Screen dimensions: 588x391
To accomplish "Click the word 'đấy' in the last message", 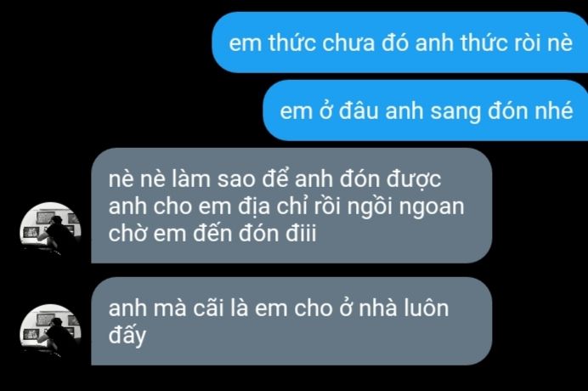I will pos(127,335).
